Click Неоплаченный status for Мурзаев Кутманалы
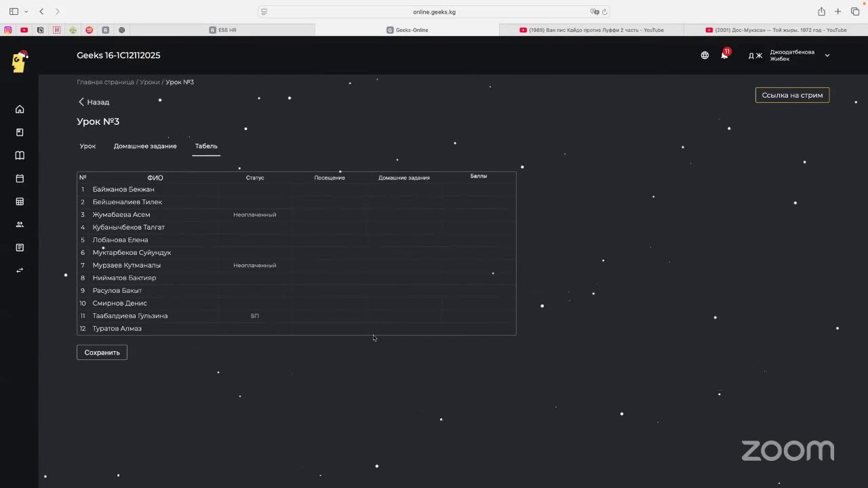Image resolution: width=868 pixels, height=488 pixels. coord(255,265)
